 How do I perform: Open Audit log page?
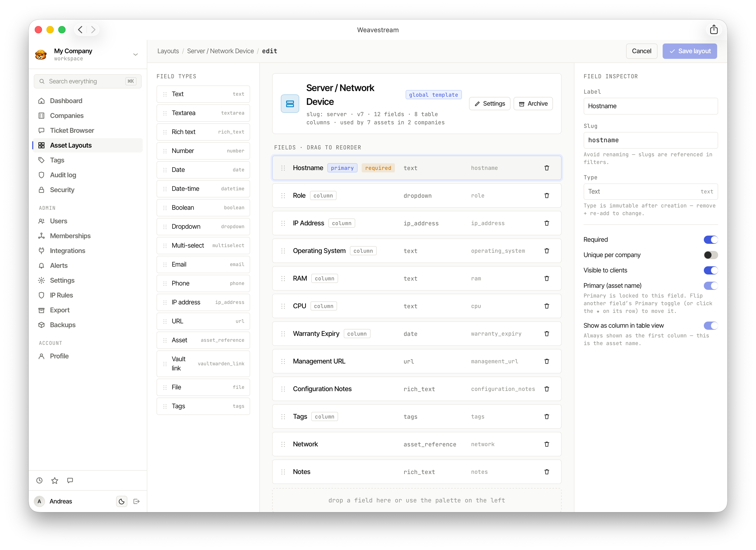tap(88, 175)
